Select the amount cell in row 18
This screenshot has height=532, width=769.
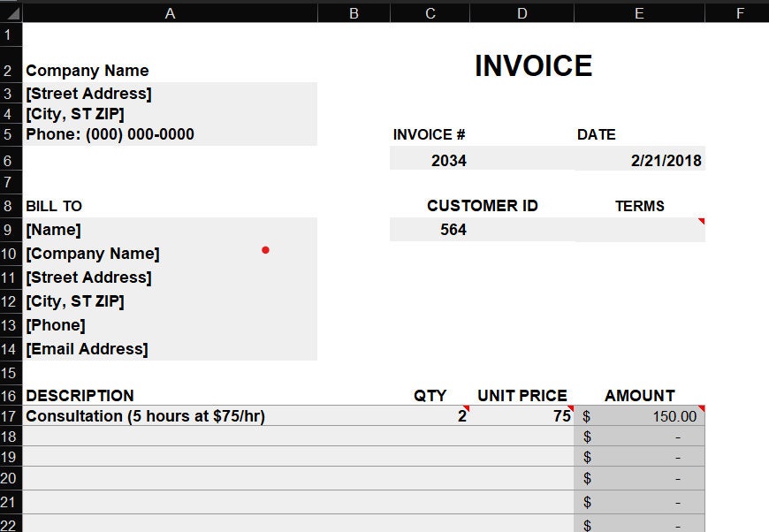(x=639, y=437)
